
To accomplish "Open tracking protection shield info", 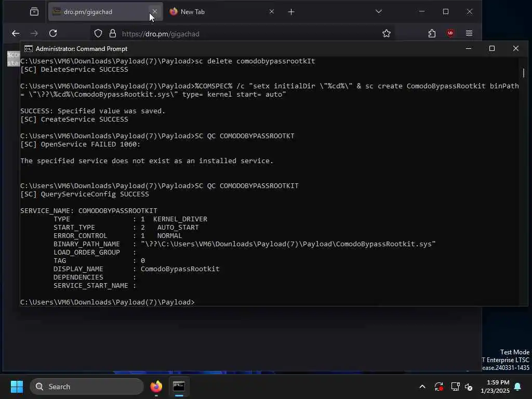I will coord(98,33).
